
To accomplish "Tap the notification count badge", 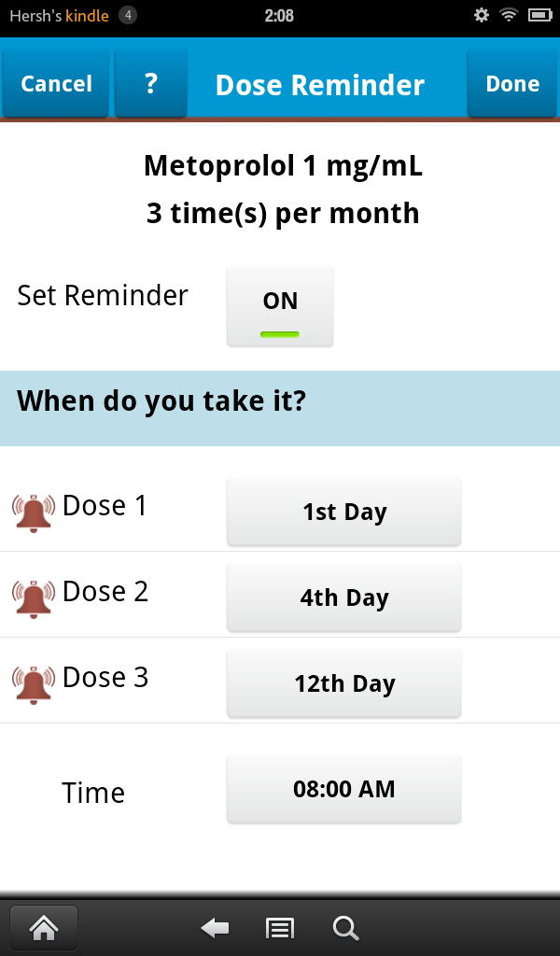I will tap(127, 15).
